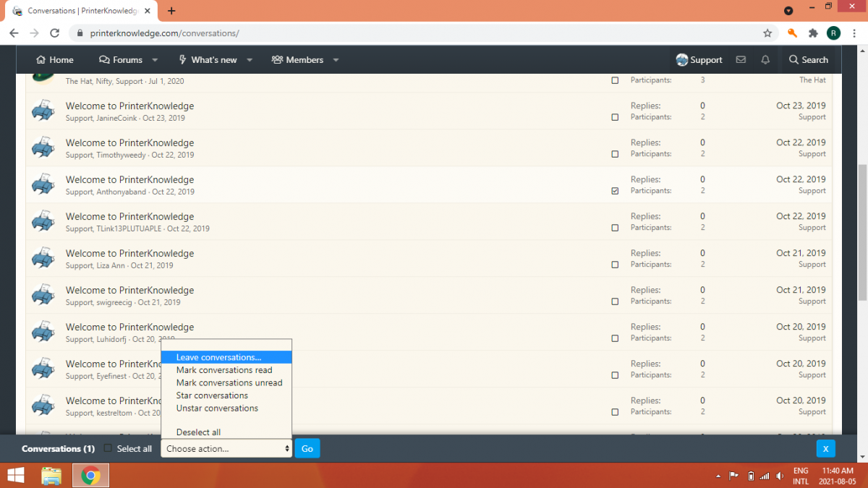
Task: Check the JanineCoink conversation checkbox
Action: tap(615, 117)
